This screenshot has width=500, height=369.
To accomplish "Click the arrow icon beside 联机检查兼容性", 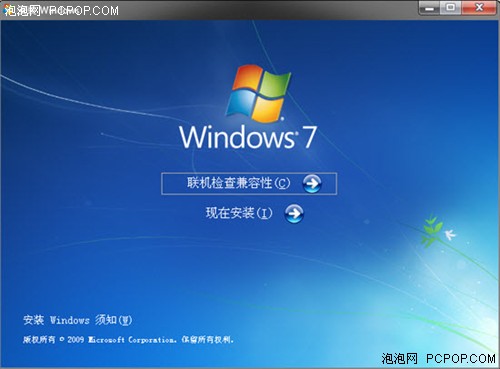I will (x=312, y=183).
